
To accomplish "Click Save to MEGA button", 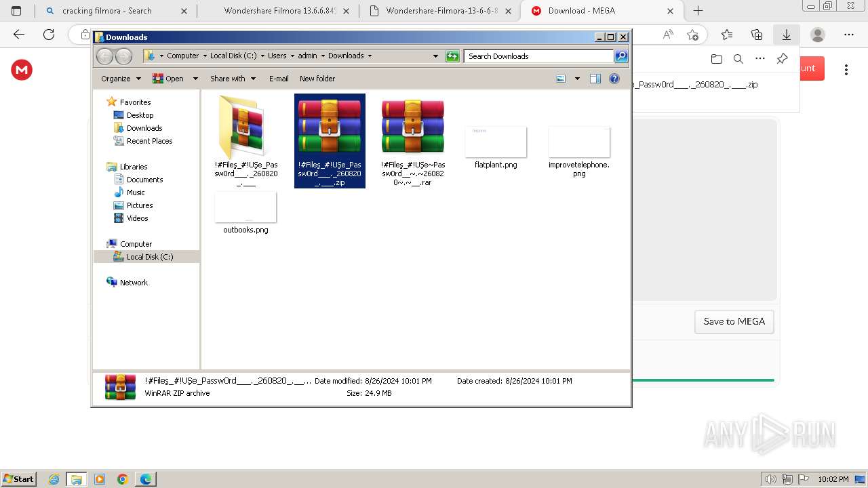I will point(734,321).
